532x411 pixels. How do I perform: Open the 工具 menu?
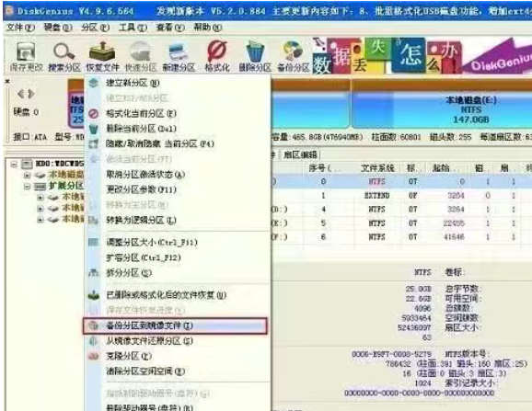coord(133,27)
